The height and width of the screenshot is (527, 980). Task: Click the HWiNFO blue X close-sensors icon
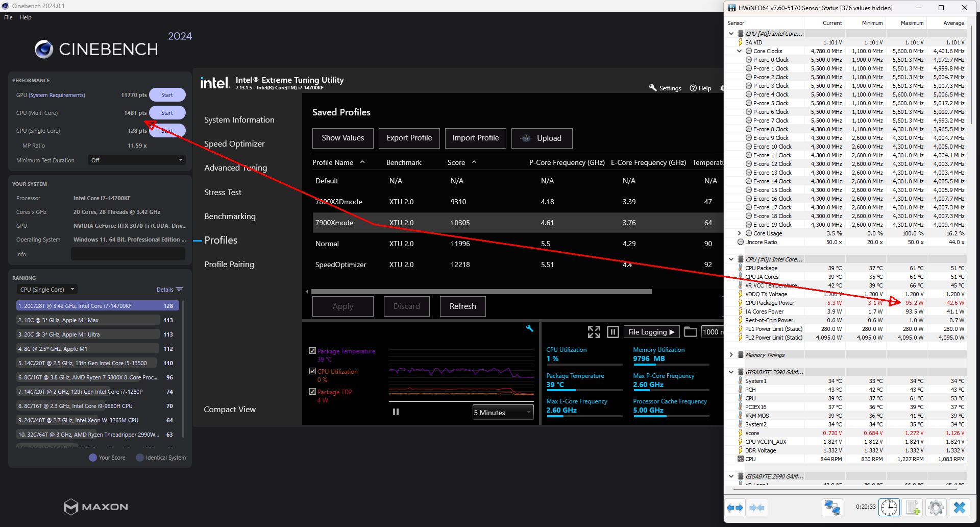960,508
